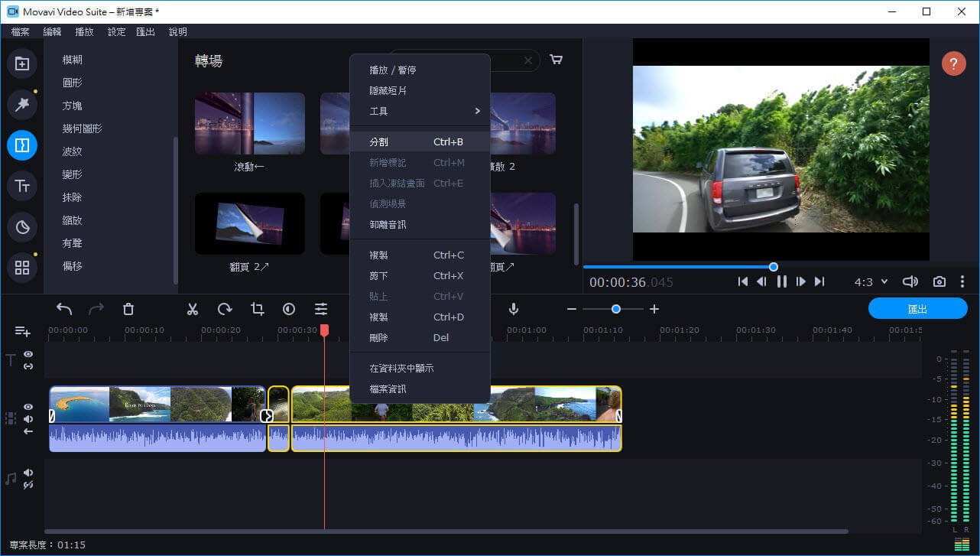Step forward one frame
Screen dimensions: 980x556
pyautogui.click(x=800, y=281)
